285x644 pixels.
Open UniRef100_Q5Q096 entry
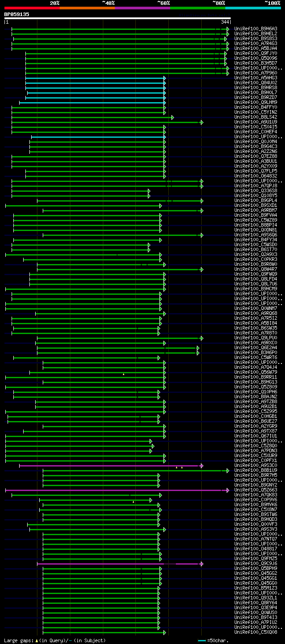click(256, 58)
